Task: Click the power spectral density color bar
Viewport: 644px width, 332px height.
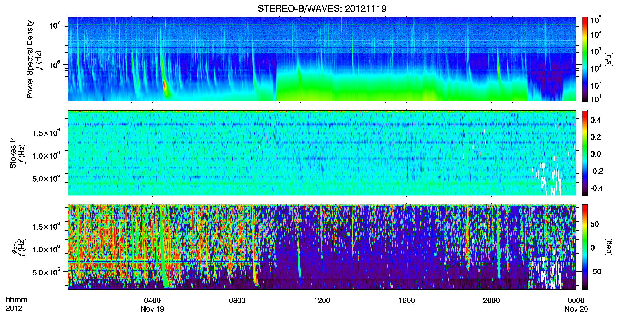Action: (585, 59)
